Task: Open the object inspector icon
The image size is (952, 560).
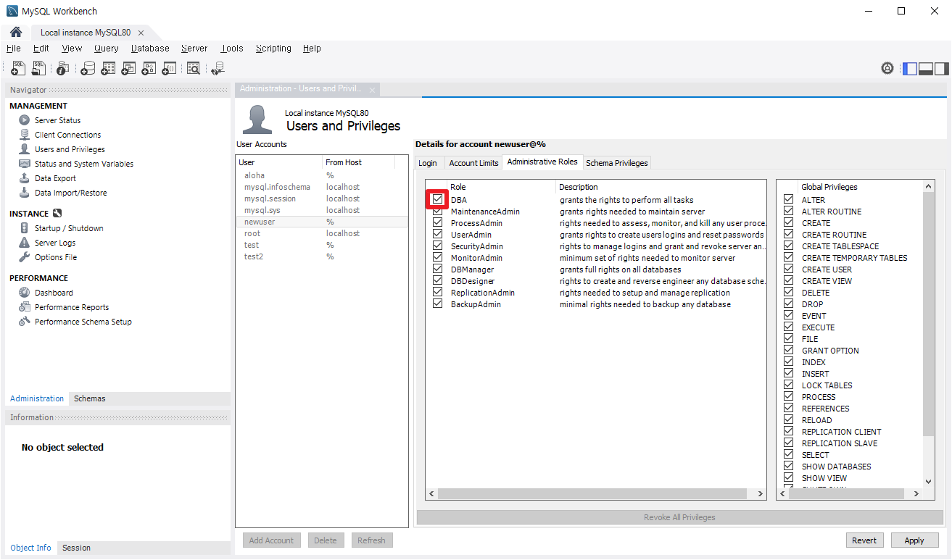Action: tap(63, 68)
